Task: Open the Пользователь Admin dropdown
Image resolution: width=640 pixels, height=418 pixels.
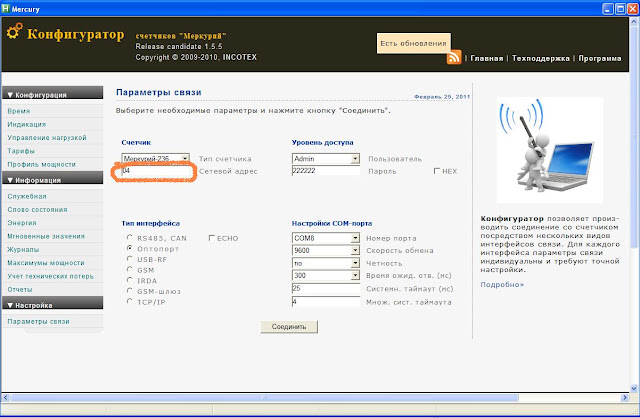Action: [x=326, y=158]
